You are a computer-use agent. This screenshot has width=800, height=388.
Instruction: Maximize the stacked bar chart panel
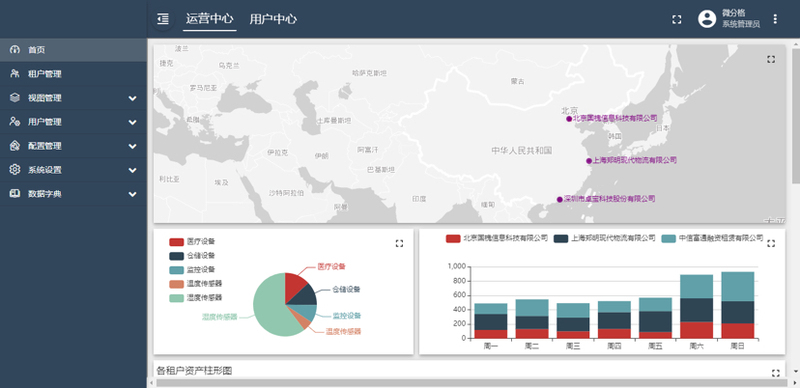click(x=771, y=244)
